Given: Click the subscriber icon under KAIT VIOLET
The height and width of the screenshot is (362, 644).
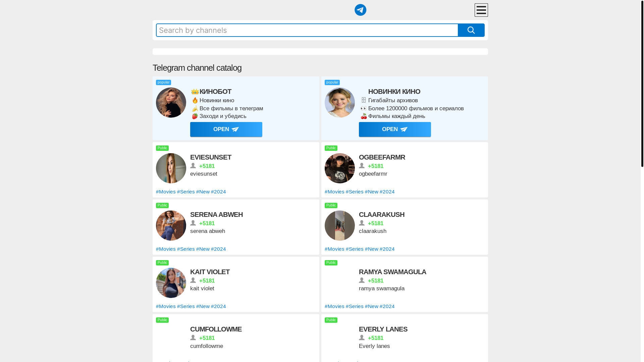Looking at the screenshot, I should pyautogui.click(x=193, y=280).
